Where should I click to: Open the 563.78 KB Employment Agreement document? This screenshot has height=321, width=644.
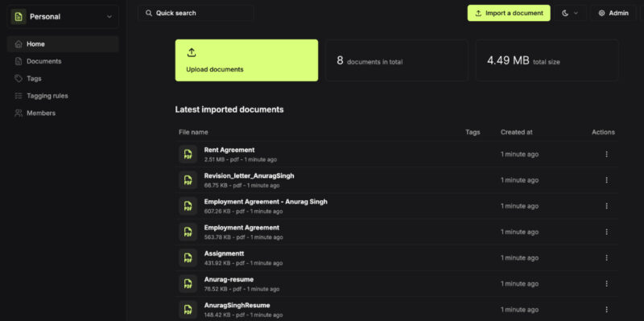pos(242,228)
